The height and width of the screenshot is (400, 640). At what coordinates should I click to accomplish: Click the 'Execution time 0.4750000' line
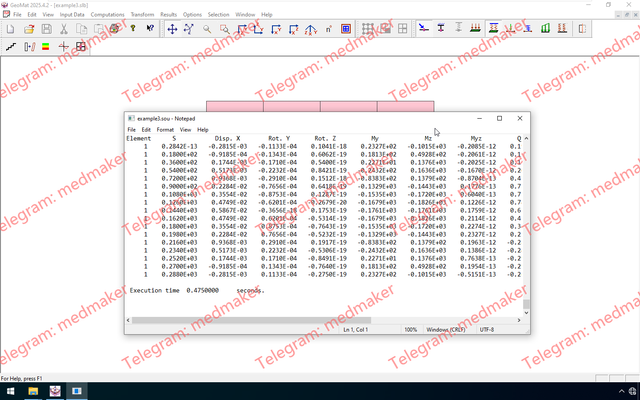pyautogui.click(x=197, y=290)
